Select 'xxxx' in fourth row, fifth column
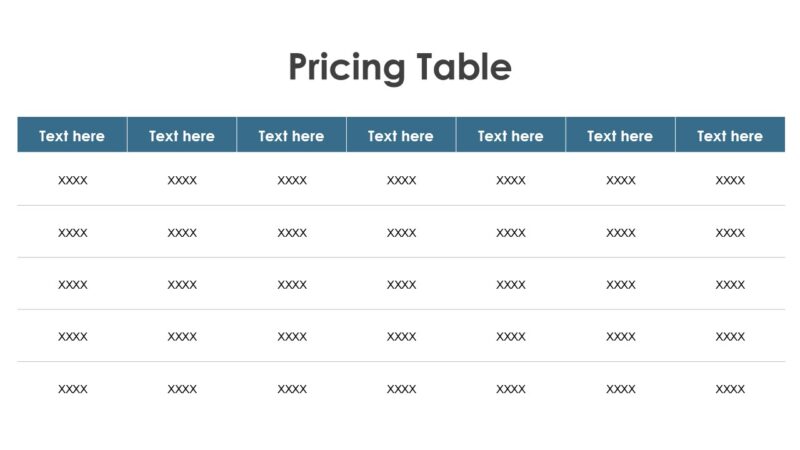The height and width of the screenshot is (450, 800). point(510,337)
